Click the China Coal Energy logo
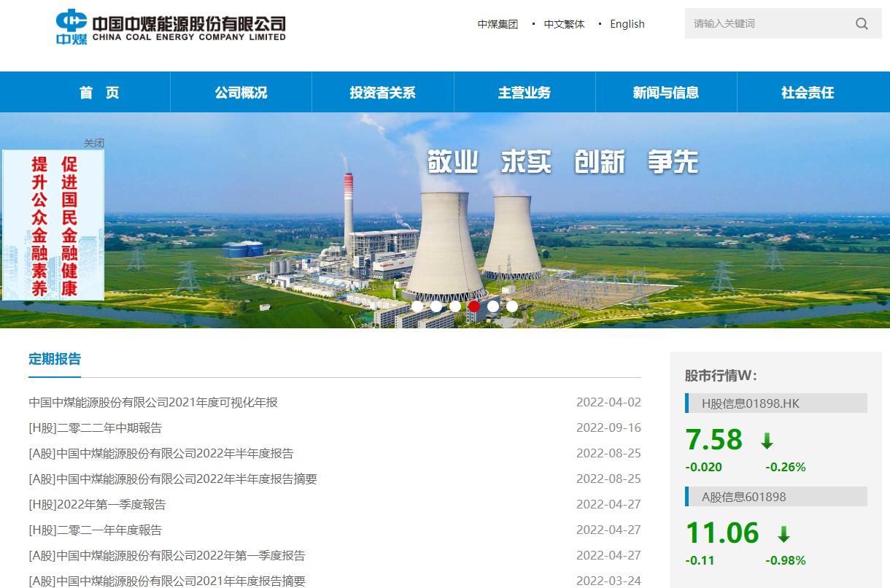 click(171, 28)
